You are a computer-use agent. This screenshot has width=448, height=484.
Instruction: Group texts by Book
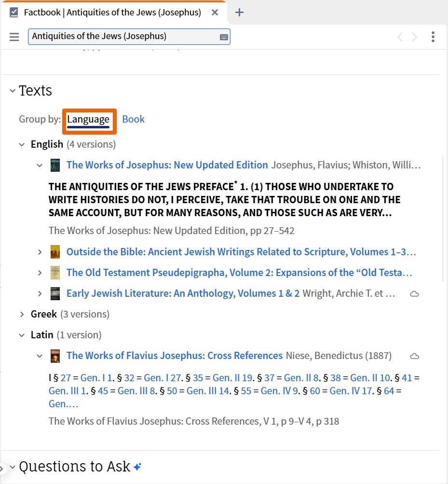pyautogui.click(x=133, y=119)
